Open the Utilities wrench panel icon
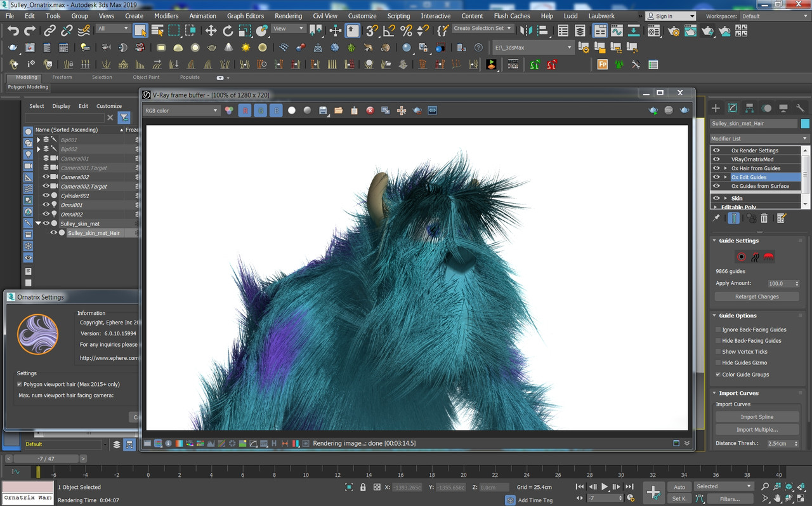This screenshot has width=812, height=506. [x=800, y=108]
